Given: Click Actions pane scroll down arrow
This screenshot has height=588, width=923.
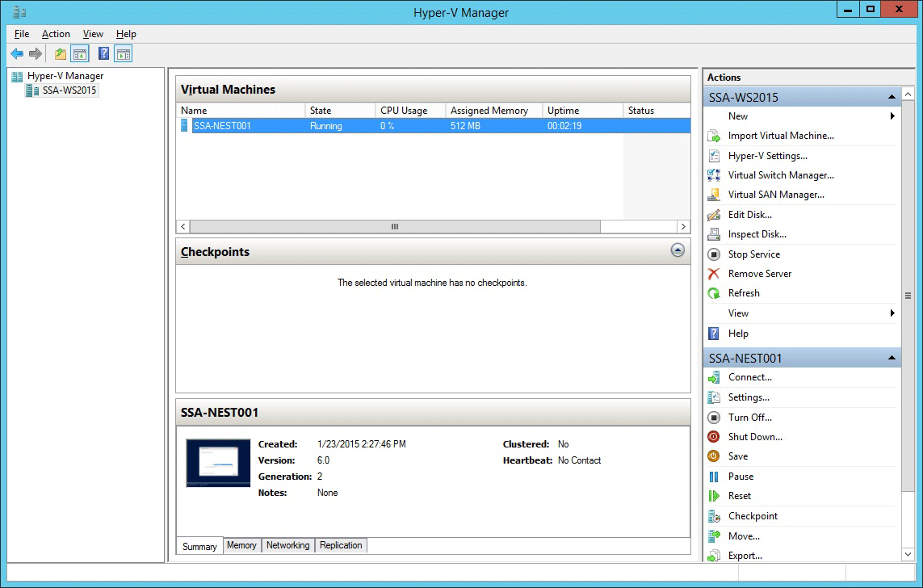Looking at the screenshot, I should tap(908, 554).
